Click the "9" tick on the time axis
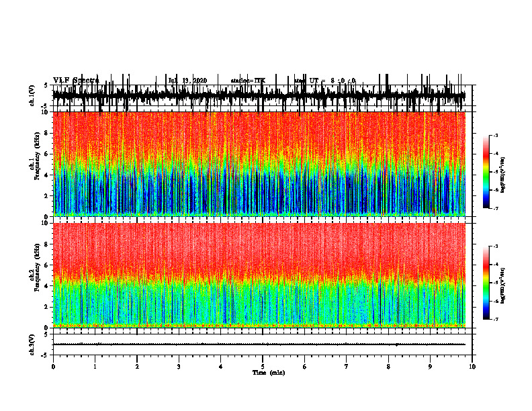This screenshot has height=411, width=532. coord(430,367)
